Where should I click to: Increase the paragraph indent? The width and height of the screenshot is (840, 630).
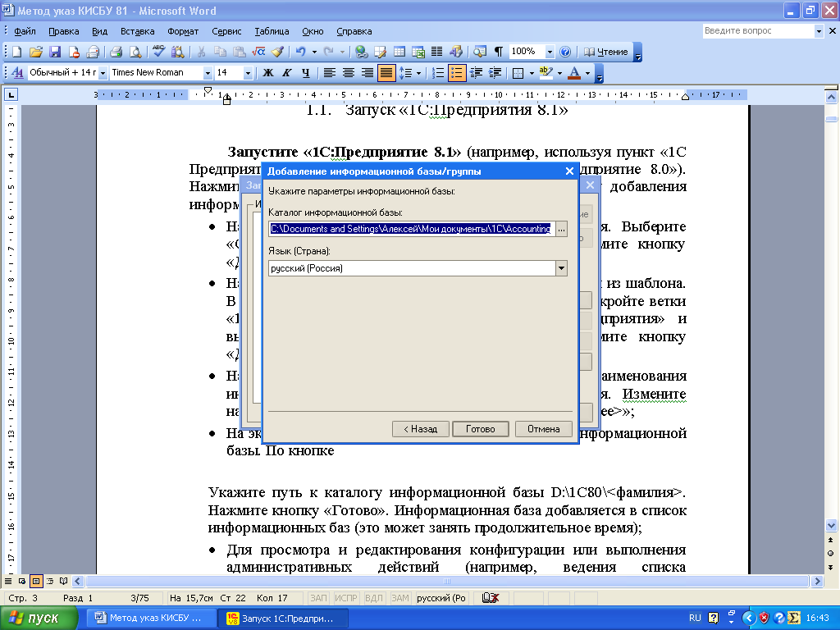coord(495,72)
